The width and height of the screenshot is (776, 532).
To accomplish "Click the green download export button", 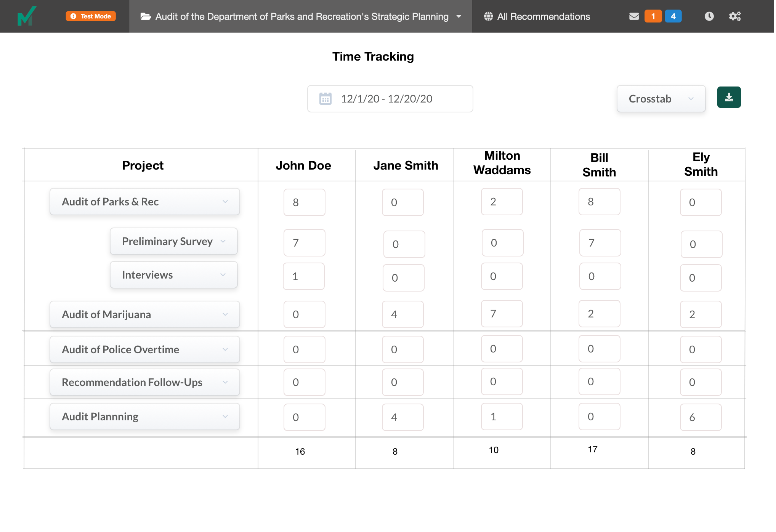I will coord(729,97).
